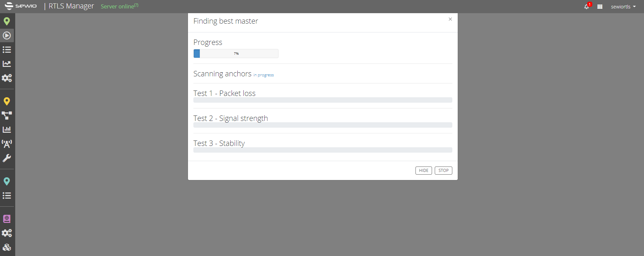Click the RTLS Manager title

[71, 6]
